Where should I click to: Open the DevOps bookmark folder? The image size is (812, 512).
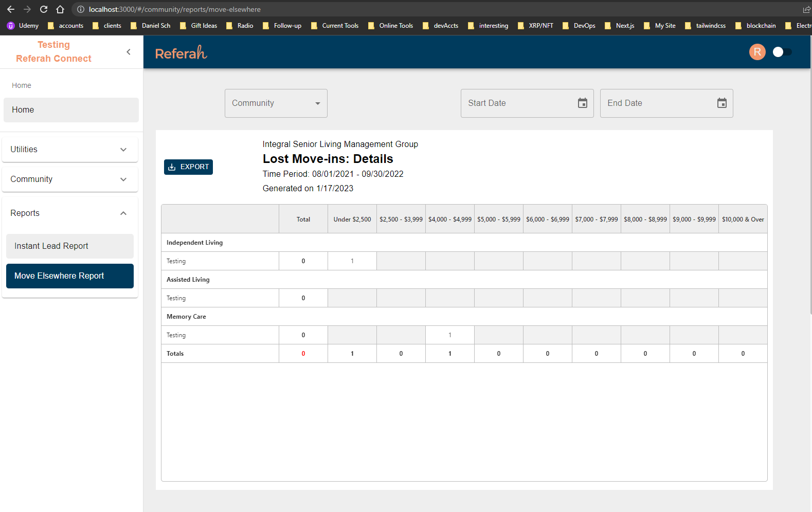tap(579, 26)
